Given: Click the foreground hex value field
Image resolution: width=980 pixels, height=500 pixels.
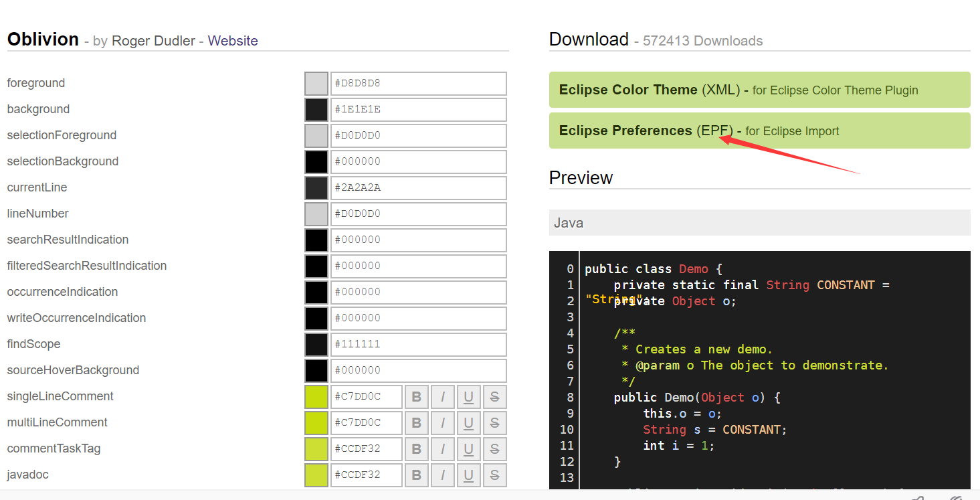Looking at the screenshot, I should [419, 84].
